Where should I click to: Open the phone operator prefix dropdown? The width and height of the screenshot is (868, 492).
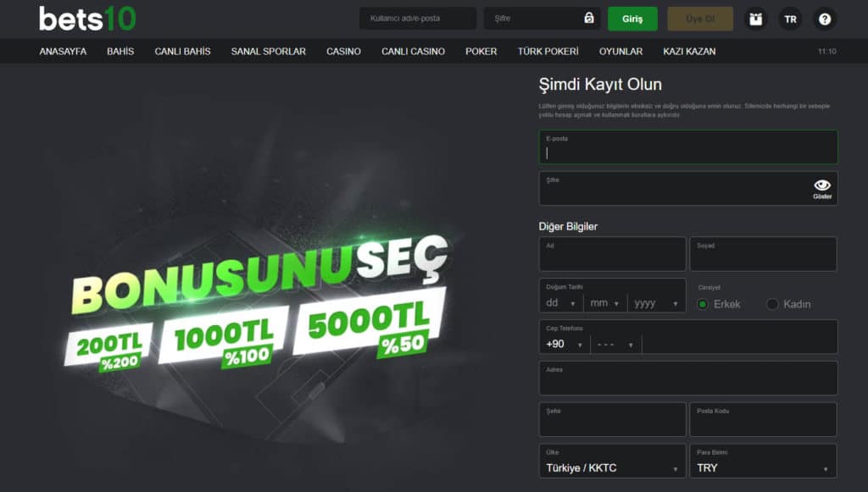coord(615,345)
